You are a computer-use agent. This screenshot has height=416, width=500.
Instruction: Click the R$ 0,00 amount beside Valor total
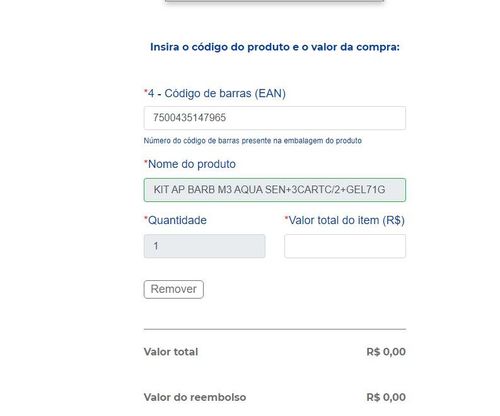[x=386, y=352]
